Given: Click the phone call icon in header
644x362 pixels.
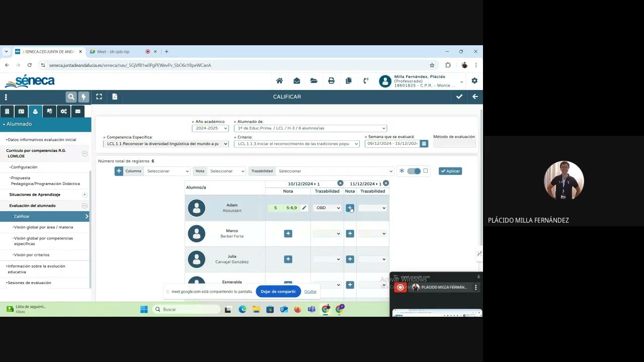Looking at the screenshot, I should tap(366, 81).
